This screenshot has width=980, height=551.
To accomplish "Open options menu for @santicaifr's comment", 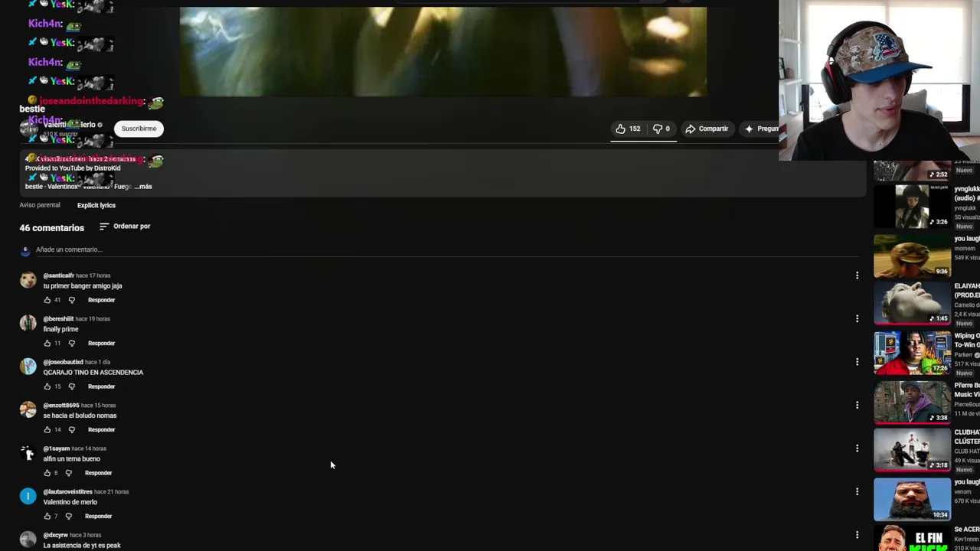I will coord(857,275).
